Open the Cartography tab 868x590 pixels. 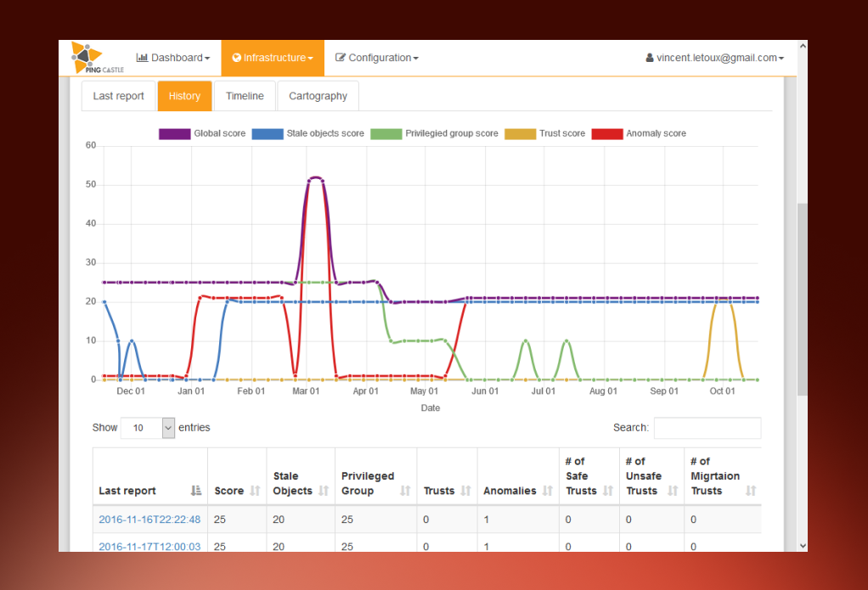pos(318,96)
